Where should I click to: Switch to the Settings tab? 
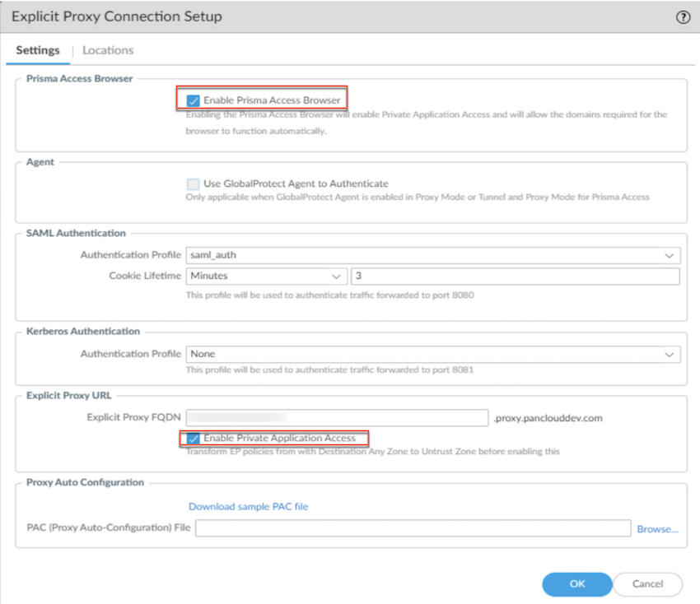[38, 50]
